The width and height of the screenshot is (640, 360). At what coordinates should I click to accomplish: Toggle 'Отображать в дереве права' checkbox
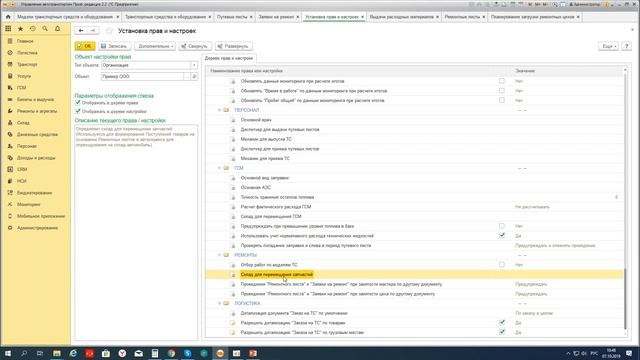(x=78, y=103)
